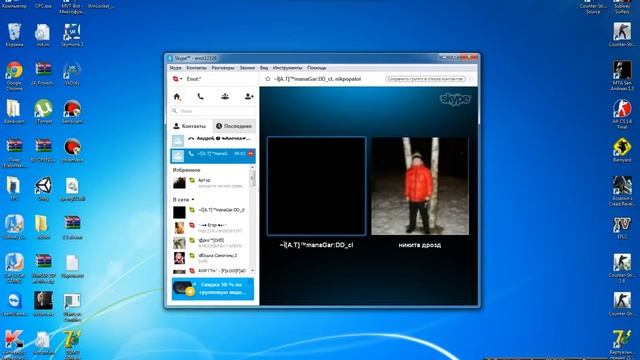Viewport: 640px width, 360px height.
Task: Open the Помощь menu
Action: coord(317,68)
